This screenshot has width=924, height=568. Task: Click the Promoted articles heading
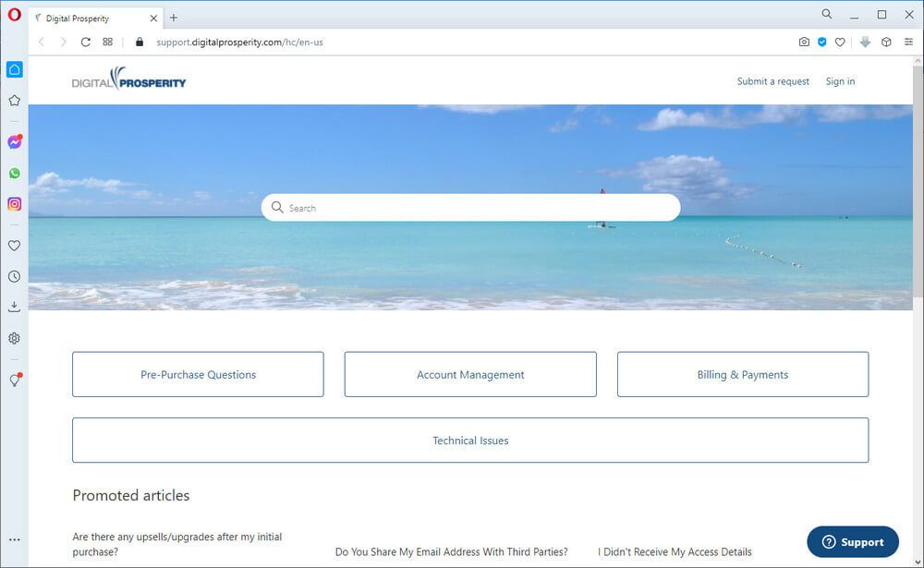131,496
